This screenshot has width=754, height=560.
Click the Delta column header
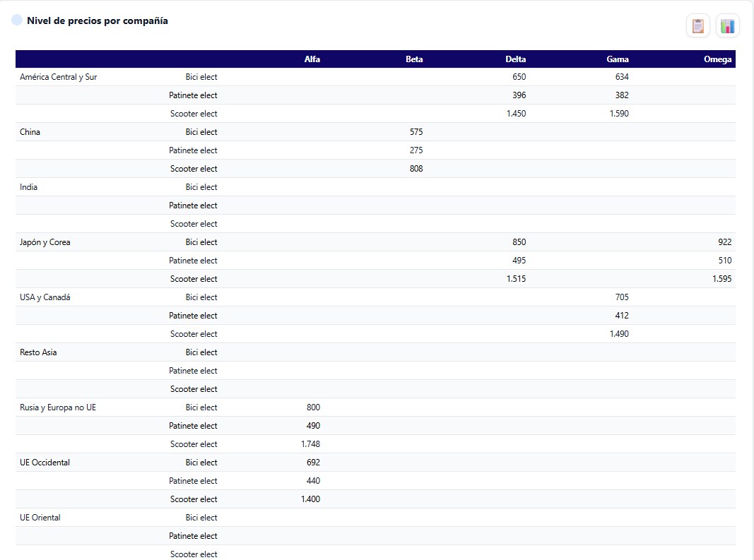pos(515,59)
